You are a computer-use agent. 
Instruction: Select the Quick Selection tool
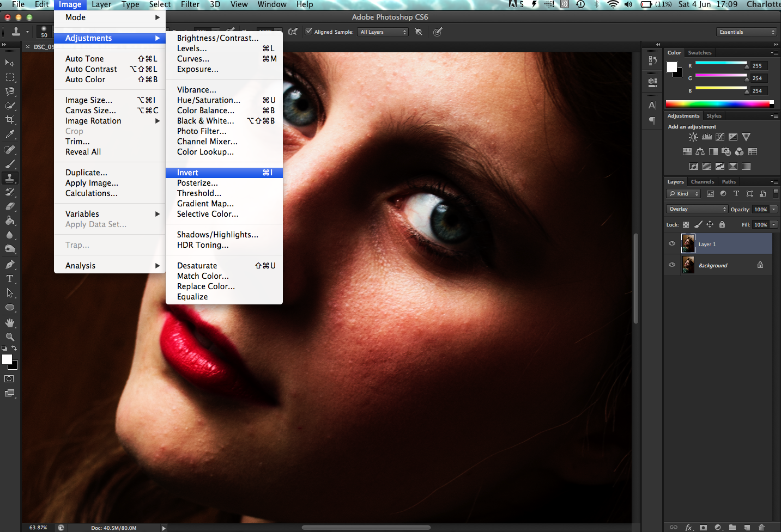coord(10,106)
